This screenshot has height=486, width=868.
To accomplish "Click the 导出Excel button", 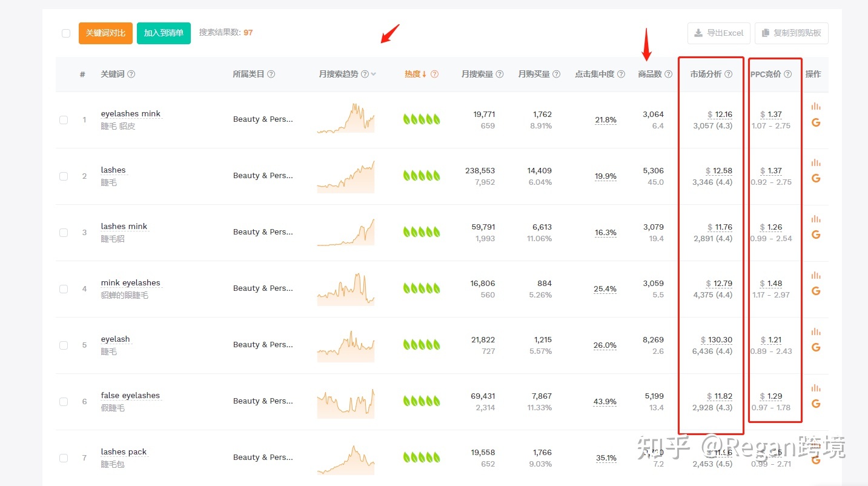I will (719, 33).
